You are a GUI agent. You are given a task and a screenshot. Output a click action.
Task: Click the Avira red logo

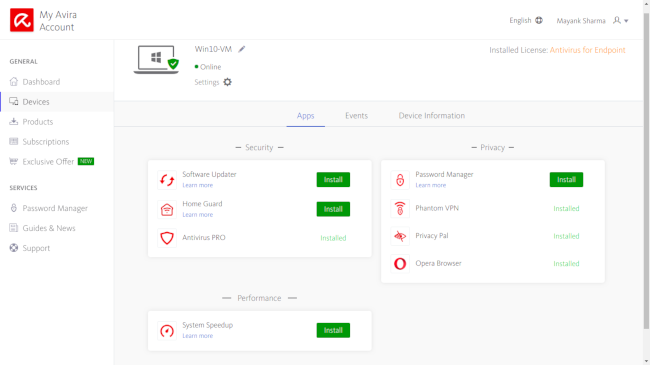[x=22, y=20]
